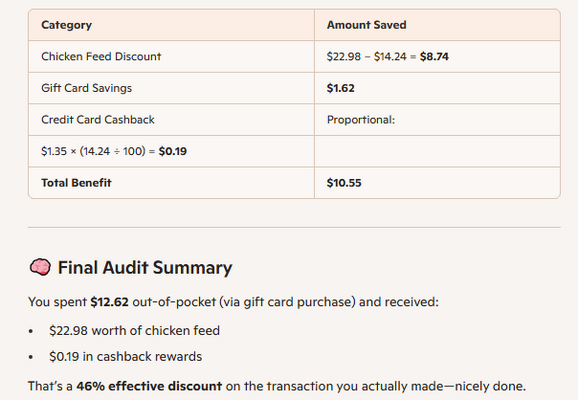Click the out-of-pocket sentence text
Screen dimensions: 578x400
pyautogui.click(x=233, y=302)
